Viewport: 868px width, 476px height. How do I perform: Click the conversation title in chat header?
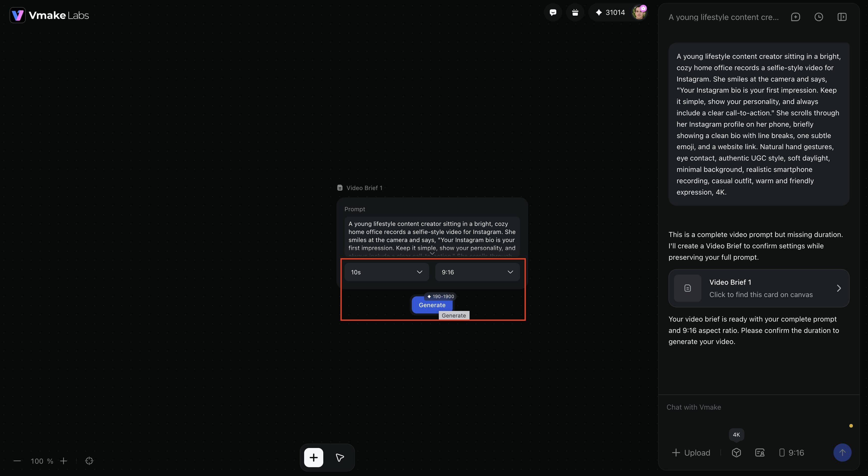[x=724, y=17]
